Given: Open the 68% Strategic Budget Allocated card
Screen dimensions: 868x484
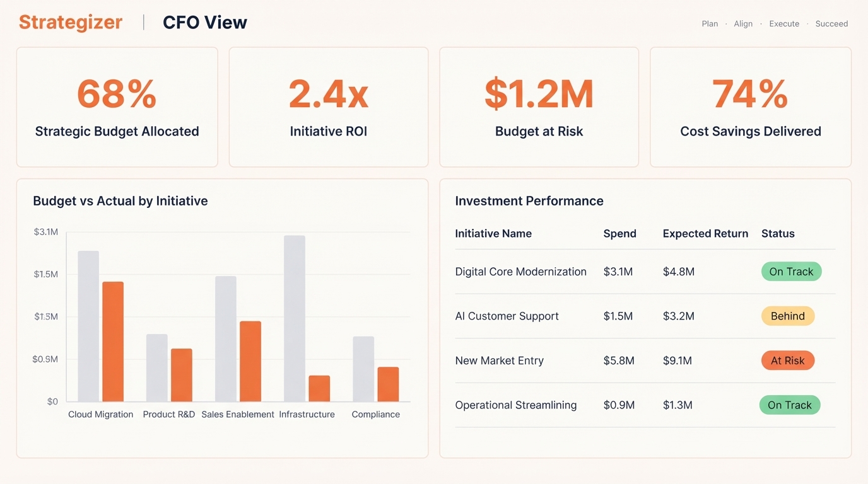Looking at the screenshot, I should 117,107.
